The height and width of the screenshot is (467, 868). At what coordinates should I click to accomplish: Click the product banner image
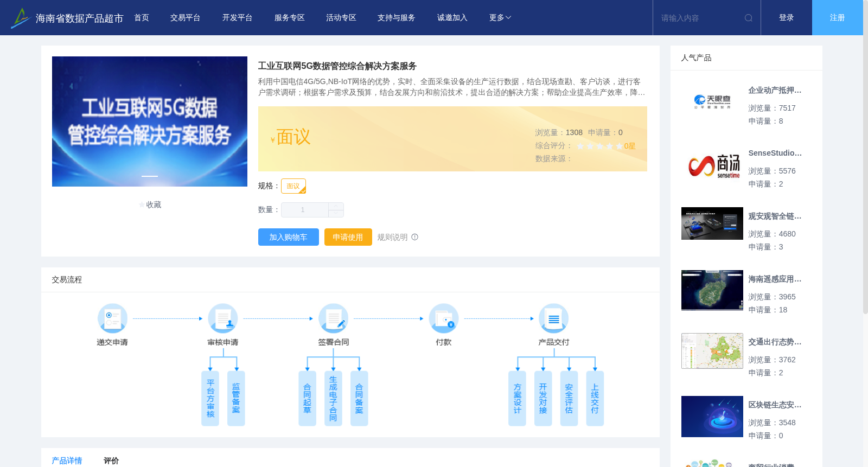point(150,121)
